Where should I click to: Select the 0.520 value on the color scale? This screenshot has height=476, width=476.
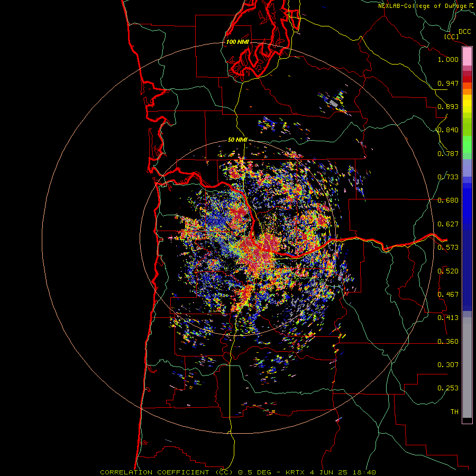click(448, 271)
